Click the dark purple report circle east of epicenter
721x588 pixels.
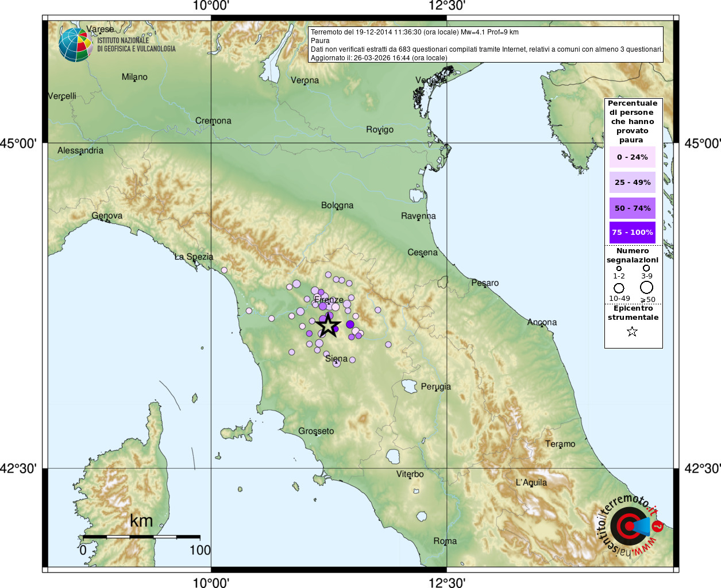[350, 324]
